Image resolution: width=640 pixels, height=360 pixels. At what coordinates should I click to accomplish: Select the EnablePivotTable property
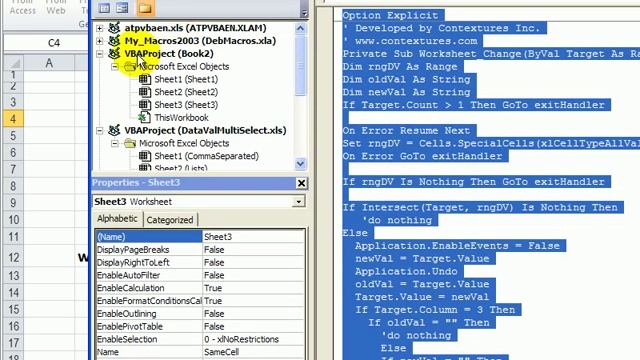point(149,327)
